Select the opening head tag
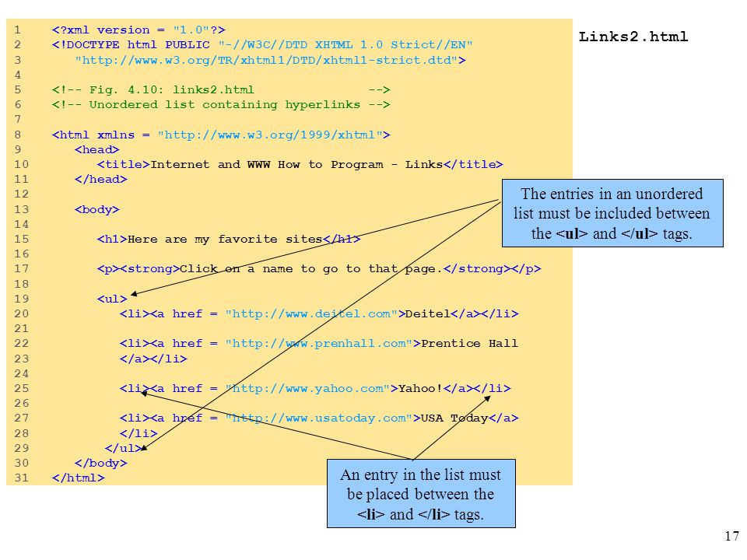Image resolution: width=747 pixels, height=560 pixels. (x=96, y=149)
